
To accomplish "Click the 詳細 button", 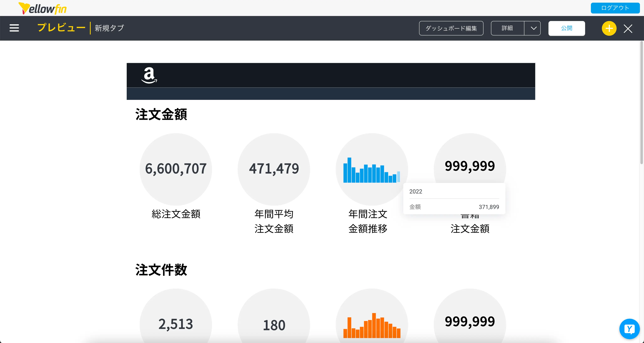I will 507,28.
